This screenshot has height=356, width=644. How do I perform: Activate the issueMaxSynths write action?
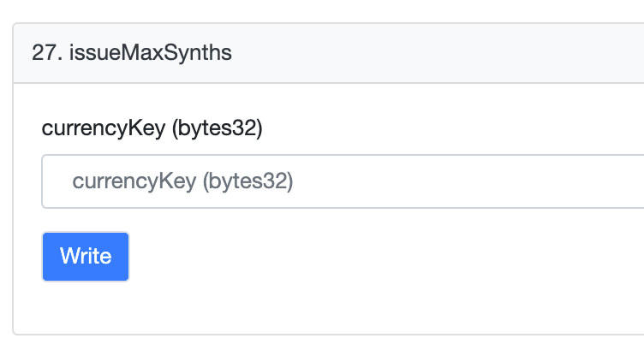coord(86,257)
